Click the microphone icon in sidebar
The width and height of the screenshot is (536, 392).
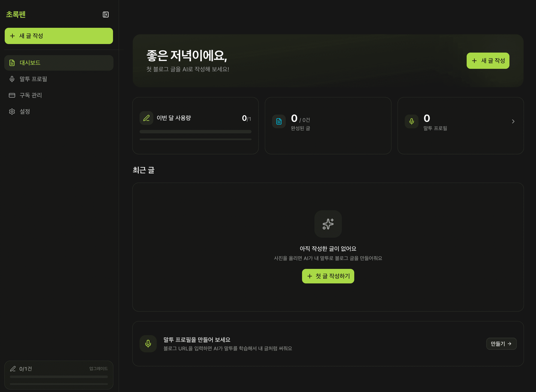point(12,79)
